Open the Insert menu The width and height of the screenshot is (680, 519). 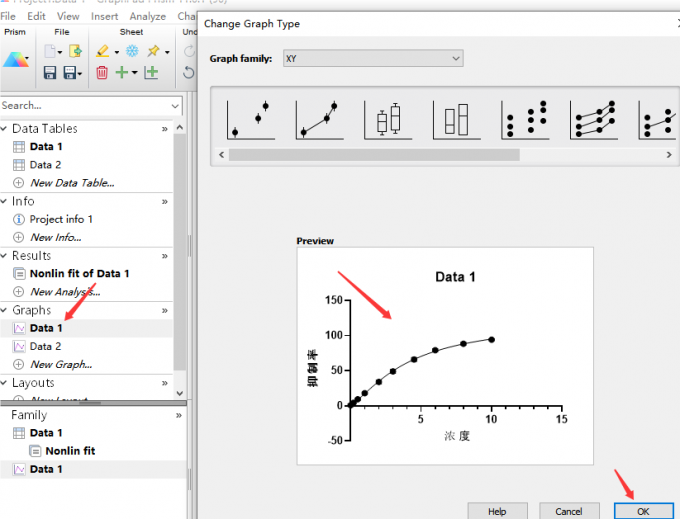tap(105, 16)
